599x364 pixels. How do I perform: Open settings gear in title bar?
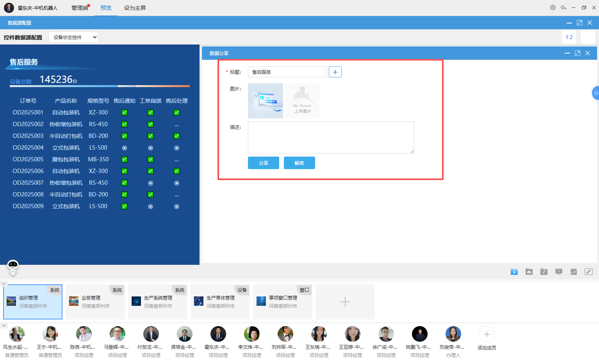pyautogui.click(x=553, y=7)
